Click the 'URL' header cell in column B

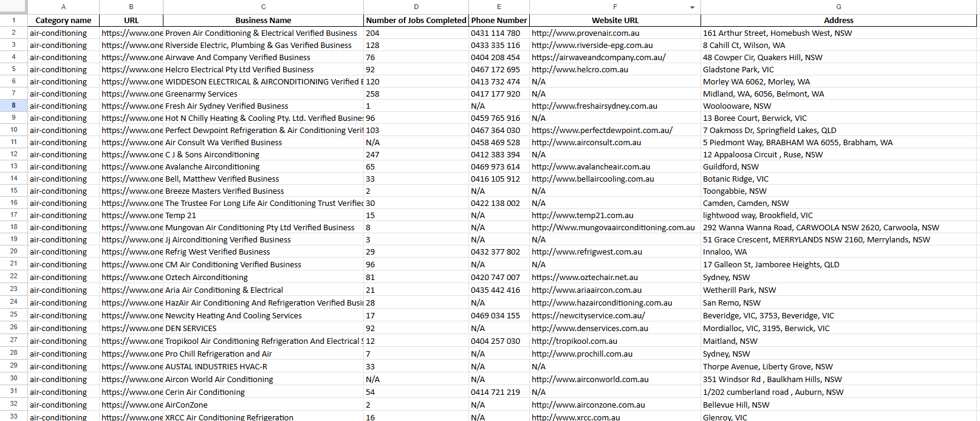coord(131,20)
